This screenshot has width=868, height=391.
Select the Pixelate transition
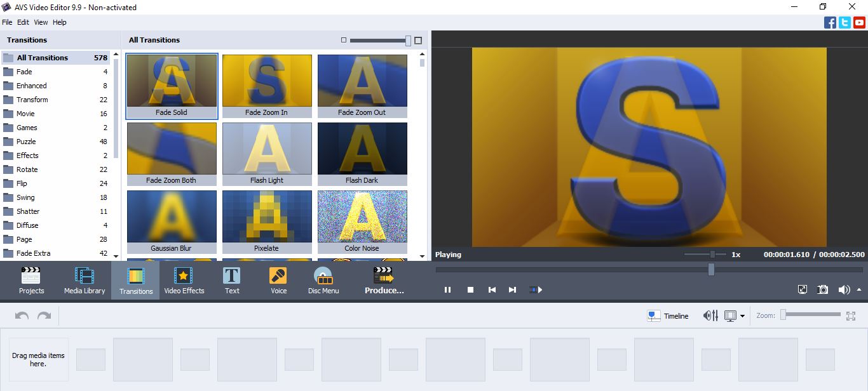267,222
